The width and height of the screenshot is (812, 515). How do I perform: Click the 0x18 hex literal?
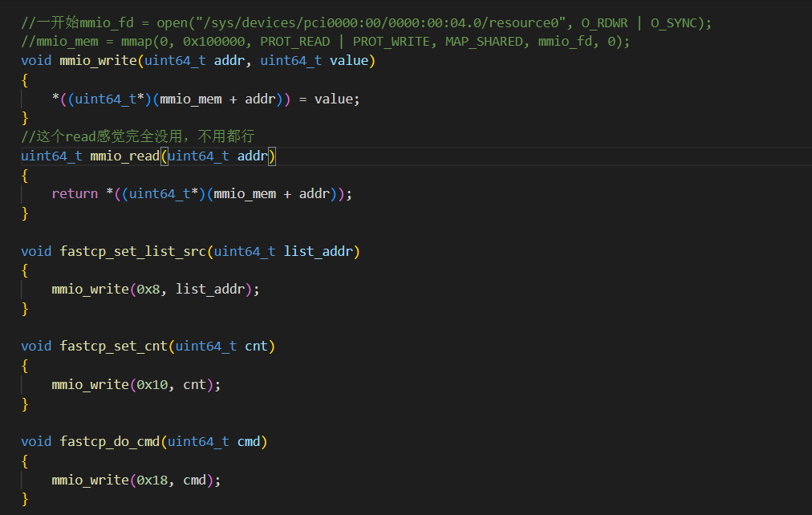152,480
